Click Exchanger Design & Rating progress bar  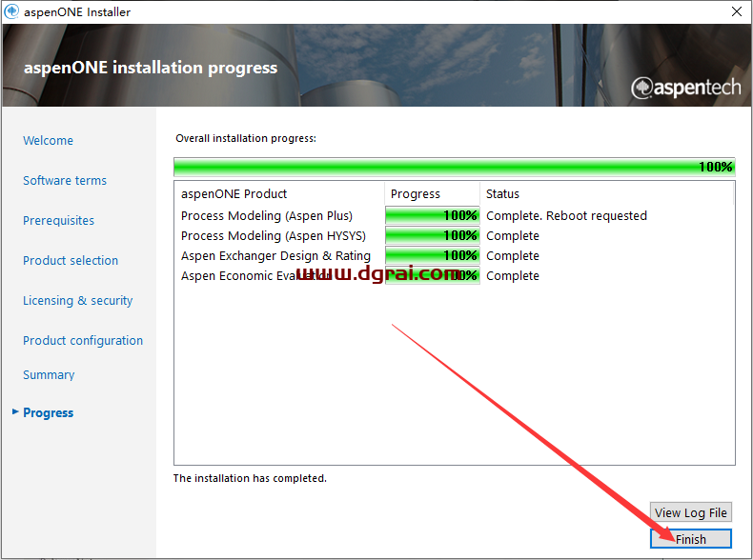(432, 255)
